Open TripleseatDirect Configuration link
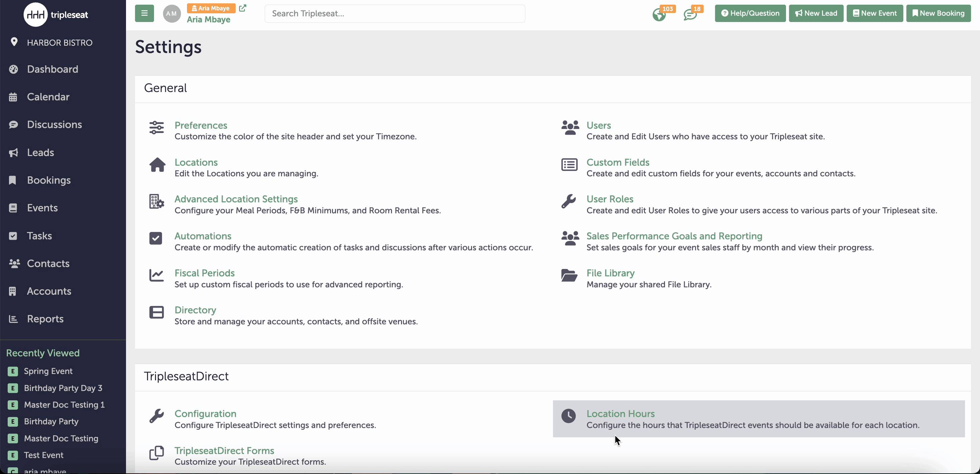Viewport: 980px width, 474px height. pos(205,414)
